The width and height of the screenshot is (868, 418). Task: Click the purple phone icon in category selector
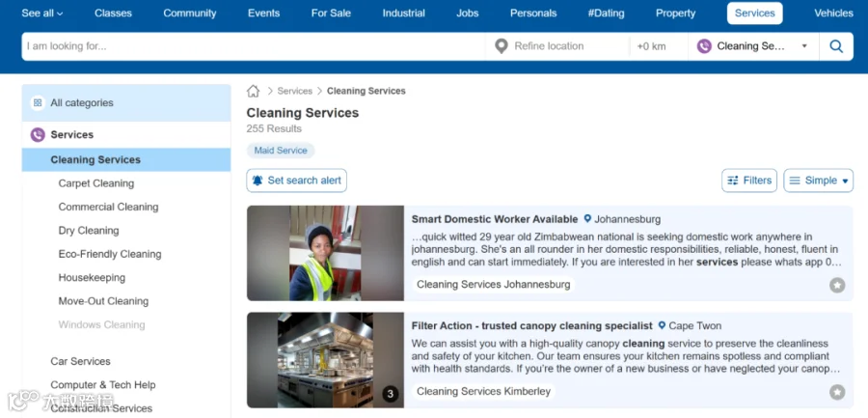(x=704, y=46)
